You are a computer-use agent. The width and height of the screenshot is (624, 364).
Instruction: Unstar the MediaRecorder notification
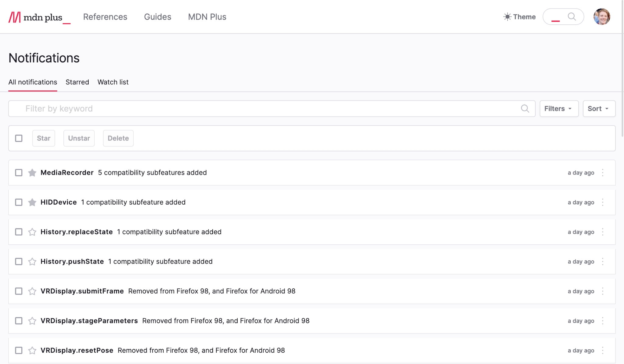tap(32, 173)
